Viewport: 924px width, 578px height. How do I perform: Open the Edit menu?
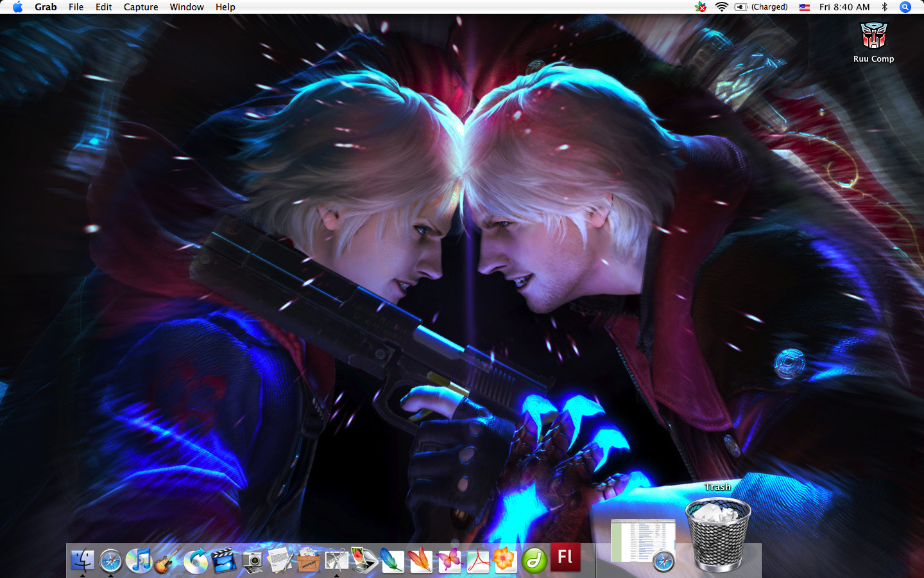point(104,7)
